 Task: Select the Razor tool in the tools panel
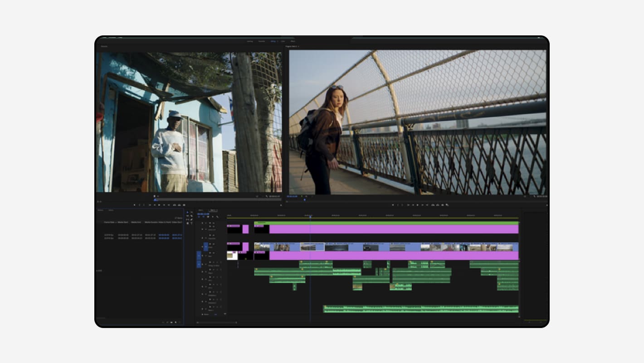pos(191,216)
